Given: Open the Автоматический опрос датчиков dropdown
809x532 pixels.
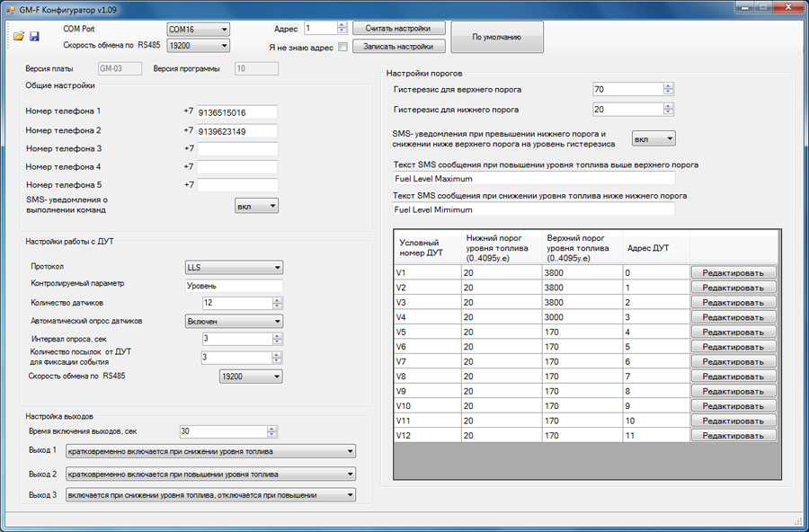Looking at the screenshot, I should pyautogui.click(x=233, y=321).
